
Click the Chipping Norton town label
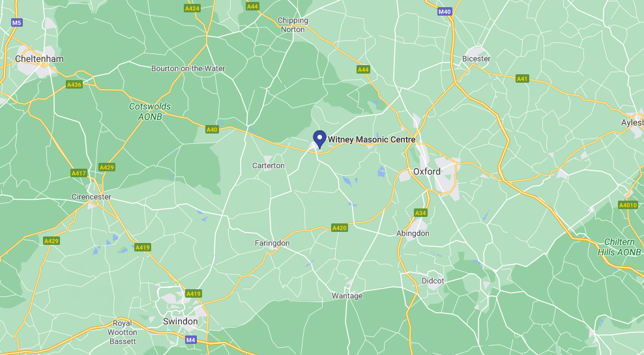click(293, 25)
